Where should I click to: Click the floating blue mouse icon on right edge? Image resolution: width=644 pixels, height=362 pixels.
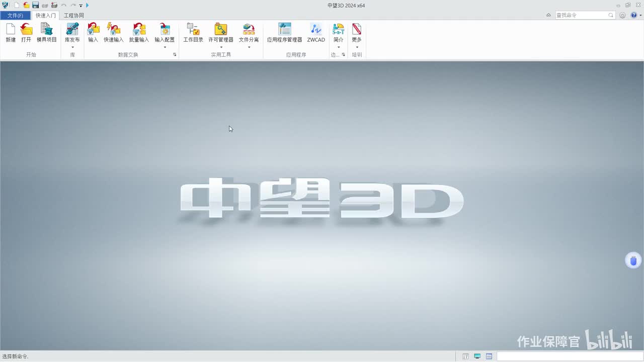click(633, 260)
